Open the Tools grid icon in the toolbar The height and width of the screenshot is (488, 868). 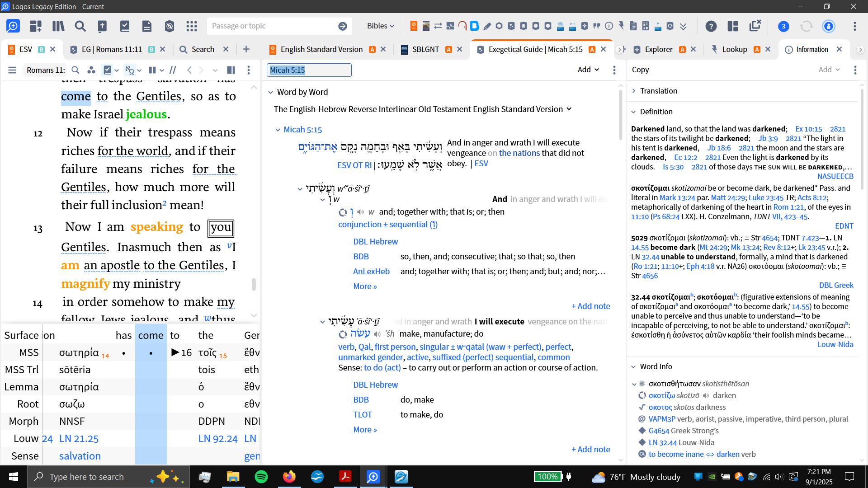(192, 26)
